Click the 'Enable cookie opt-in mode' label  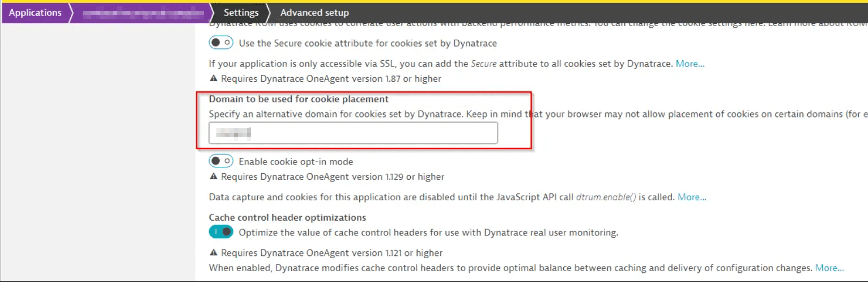tap(296, 162)
